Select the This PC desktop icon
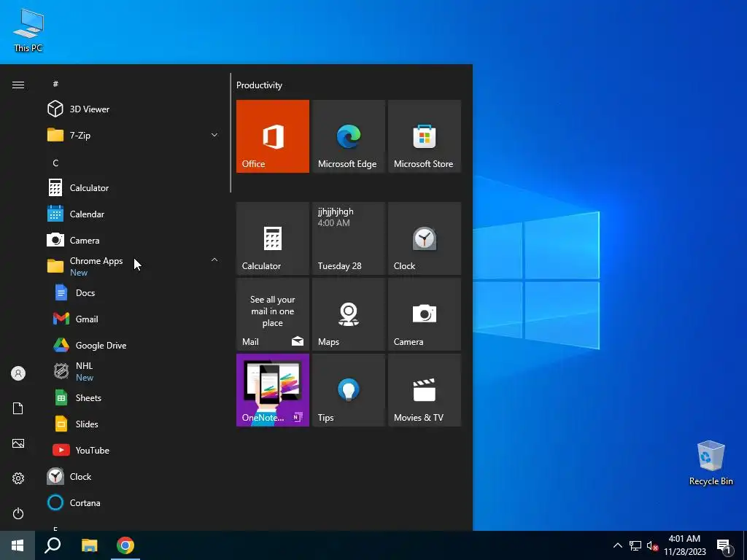Viewport: 747px width, 560px height. click(28, 31)
